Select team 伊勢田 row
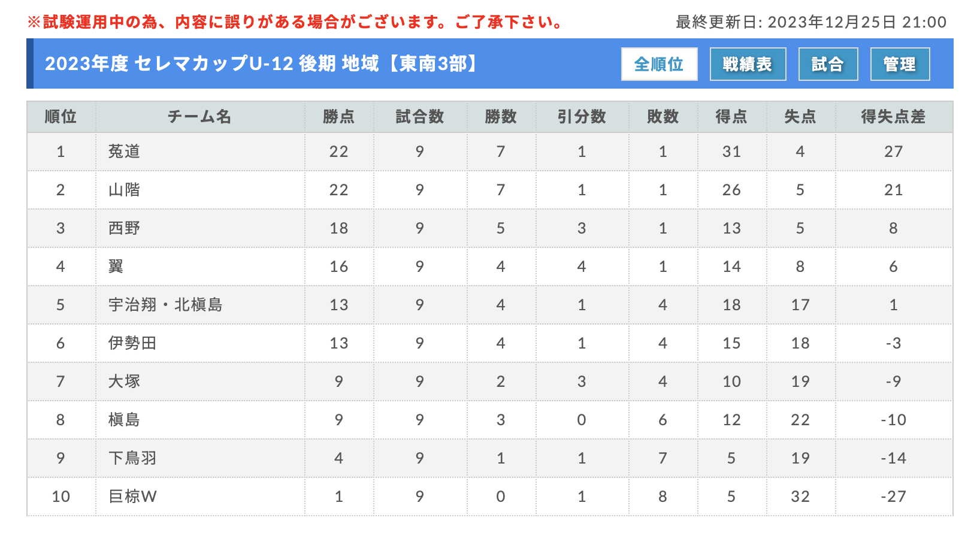980x533 pixels. [x=490, y=343]
